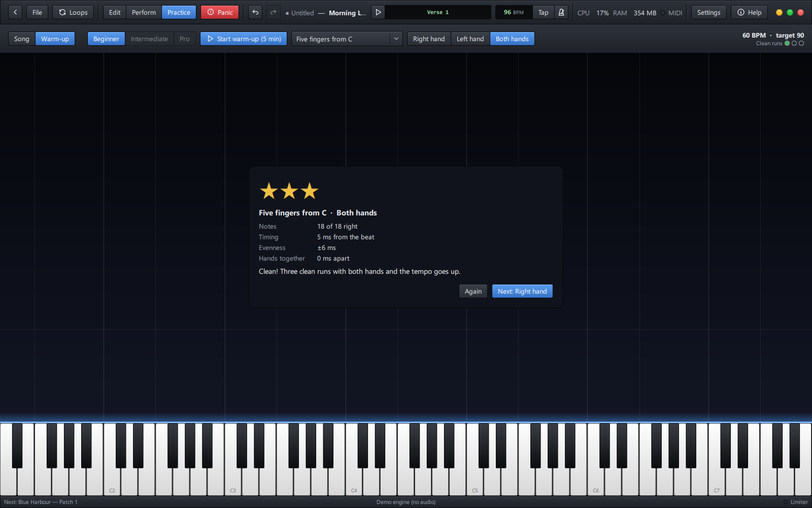Image resolution: width=812 pixels, height=508 pixels.
Task: Choose the Warm-up practice option
Action: pos(55,39)
